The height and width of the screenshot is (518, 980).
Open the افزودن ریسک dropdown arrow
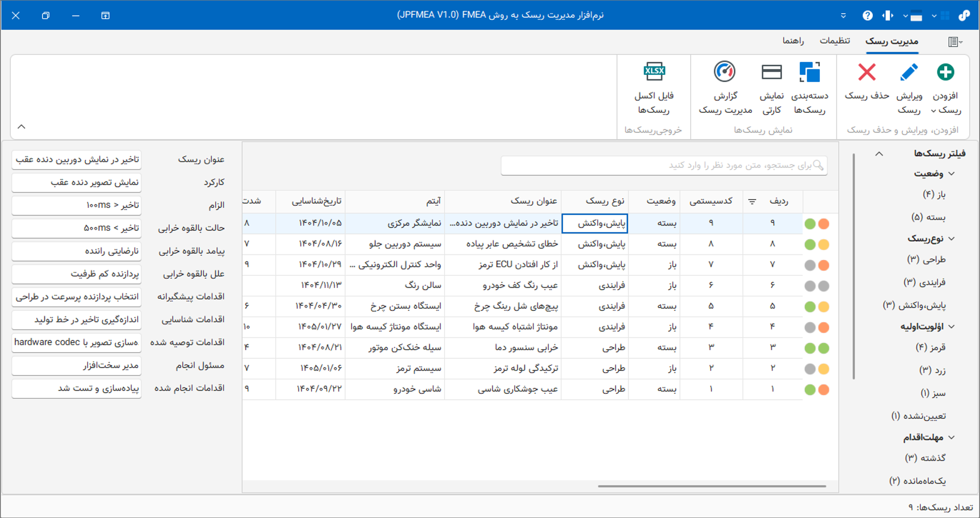[933, 110]
